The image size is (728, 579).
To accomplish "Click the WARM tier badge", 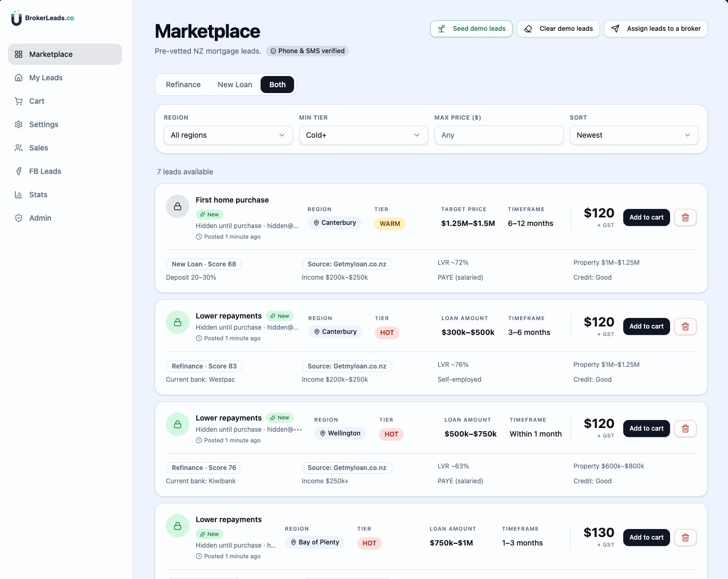I will tap(390, 224).
